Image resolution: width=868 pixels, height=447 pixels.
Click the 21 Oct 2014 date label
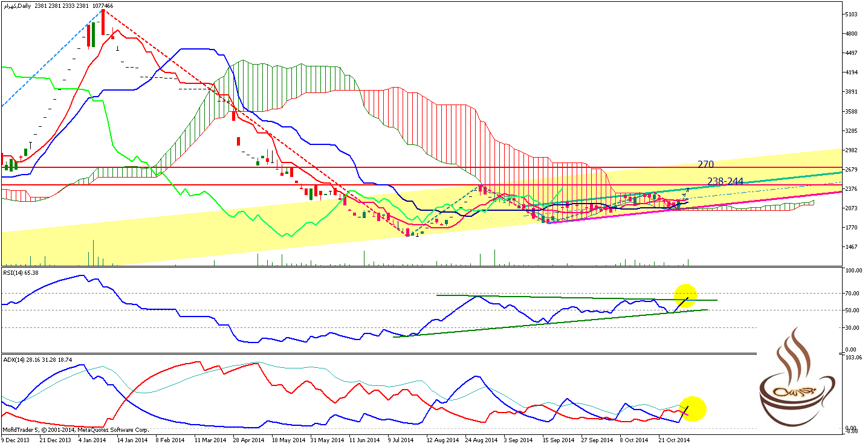pyautogui.click(x=673, y=440)
